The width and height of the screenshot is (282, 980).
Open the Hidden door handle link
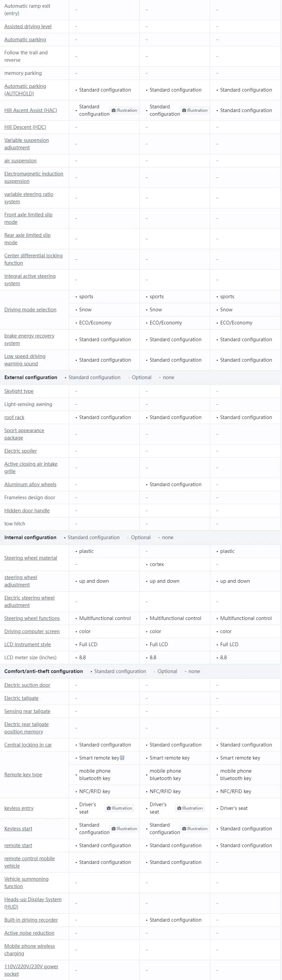point(27,511)
